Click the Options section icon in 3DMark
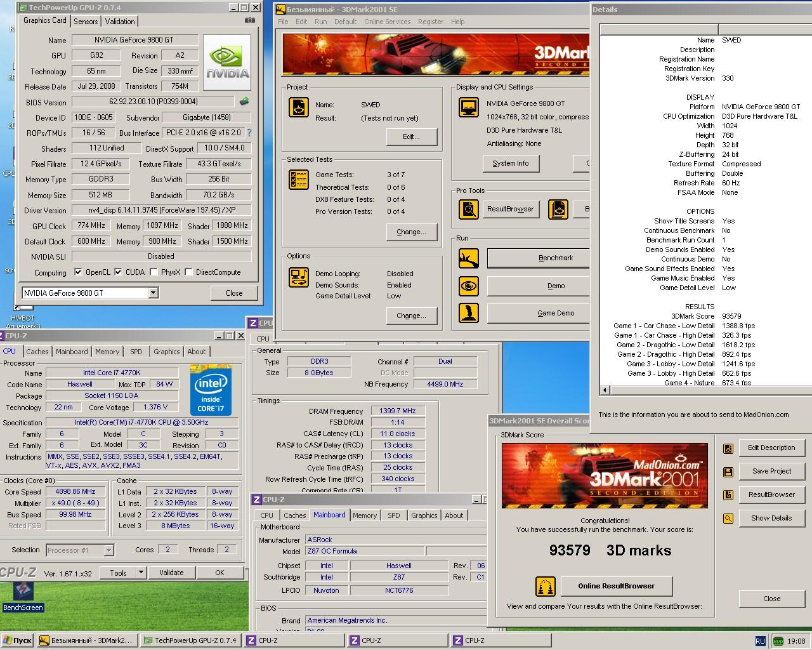812x650 pixels. pyautogui.click(x=299, y=277)
